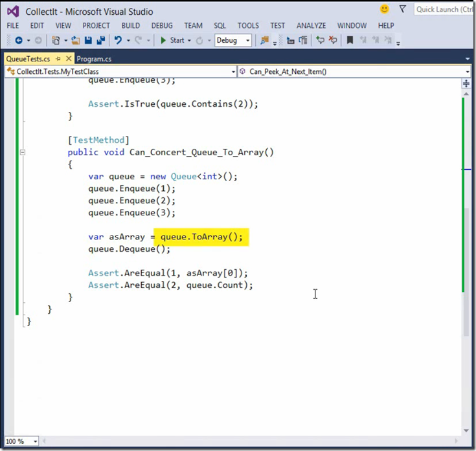
Task: Click the Save All icon
Action: [101, 40]
